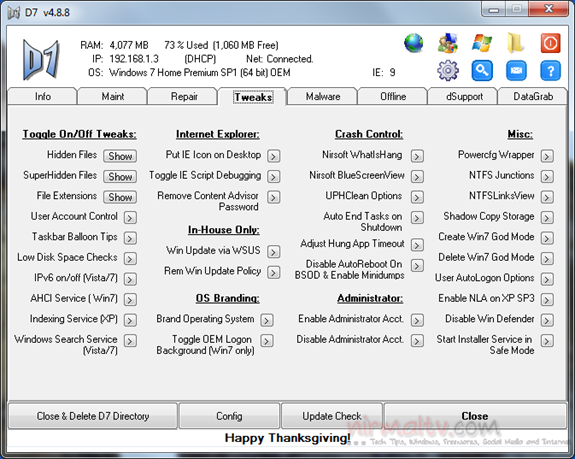Click the Windows flag logo icon
This screenshot has width=575, height=459.
pos(482,43)
